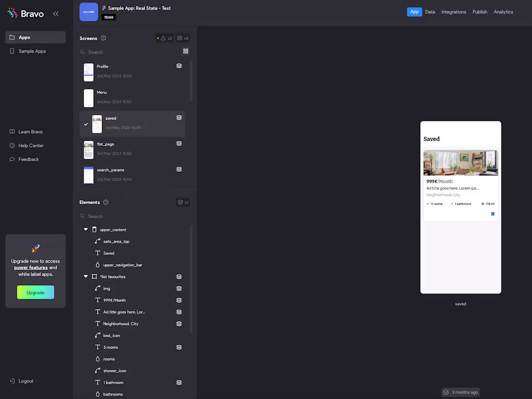The width and height of the screenshot is (532, 399).
Task: Click the bookmark icon in the preview card
Action: [x=493, y=214]
